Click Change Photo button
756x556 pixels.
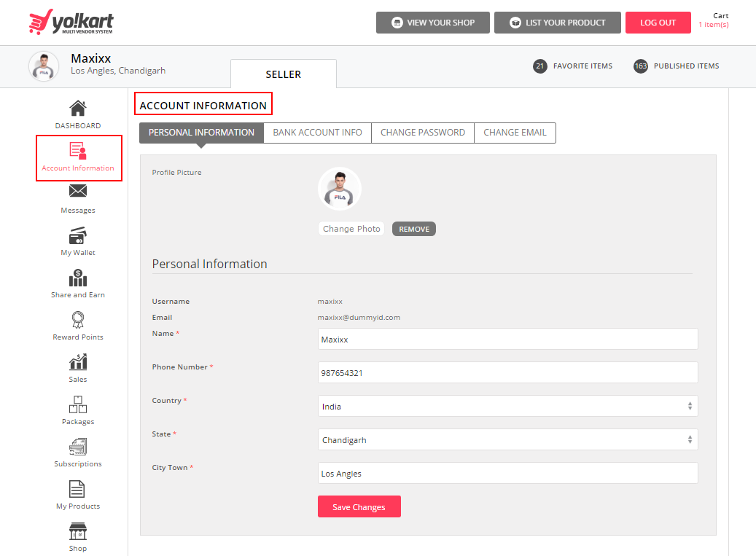[x=351, y=229]
